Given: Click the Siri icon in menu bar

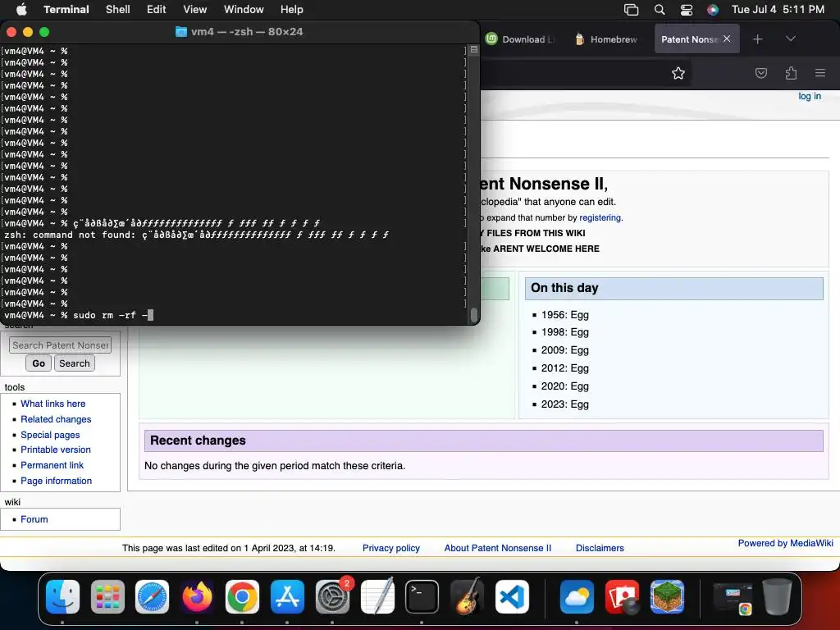Looking at the screenshot, I should 713,9.
